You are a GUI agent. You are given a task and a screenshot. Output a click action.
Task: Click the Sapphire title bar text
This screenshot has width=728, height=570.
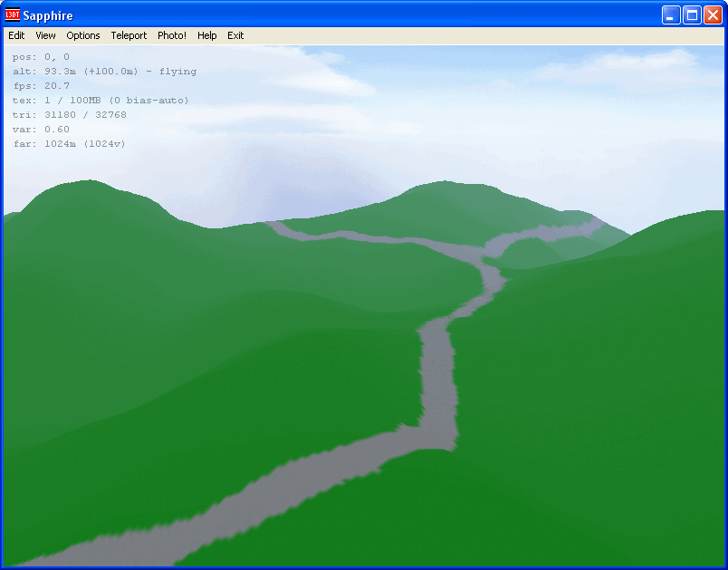48,15
